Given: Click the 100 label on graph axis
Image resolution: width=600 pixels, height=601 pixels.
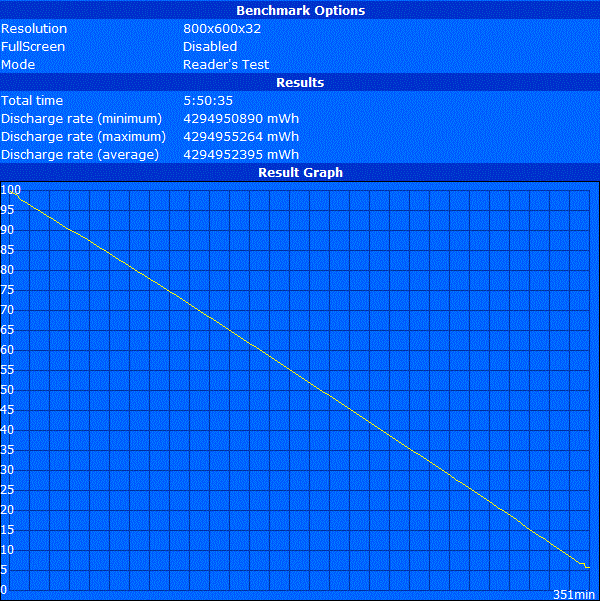Looking at the screenshot, I should (x=10, y=189).
